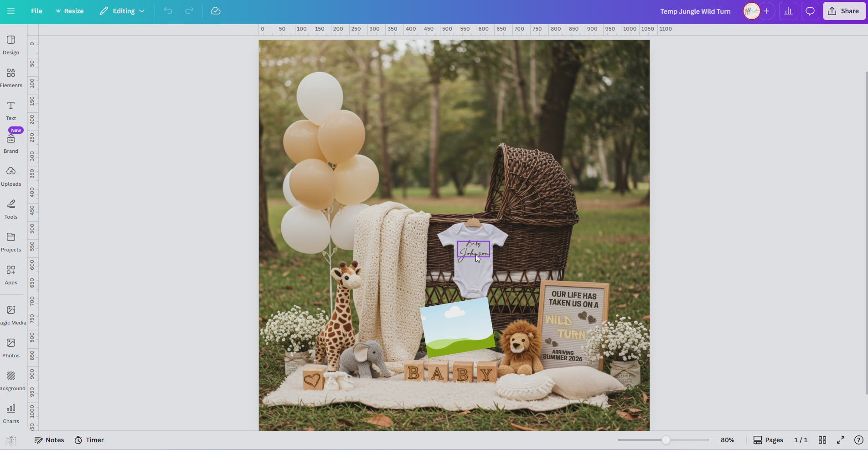Open the Editing mode dropdown

click(x=121, y=11)
